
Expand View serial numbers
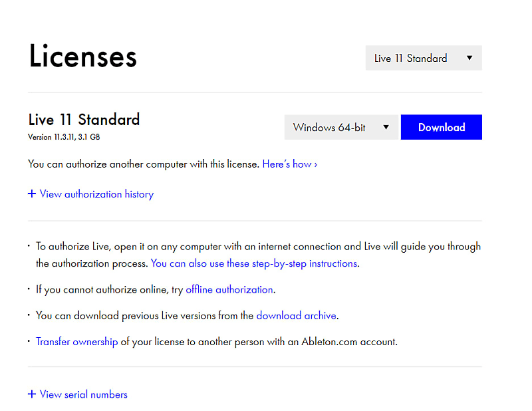tap(83, 394)
